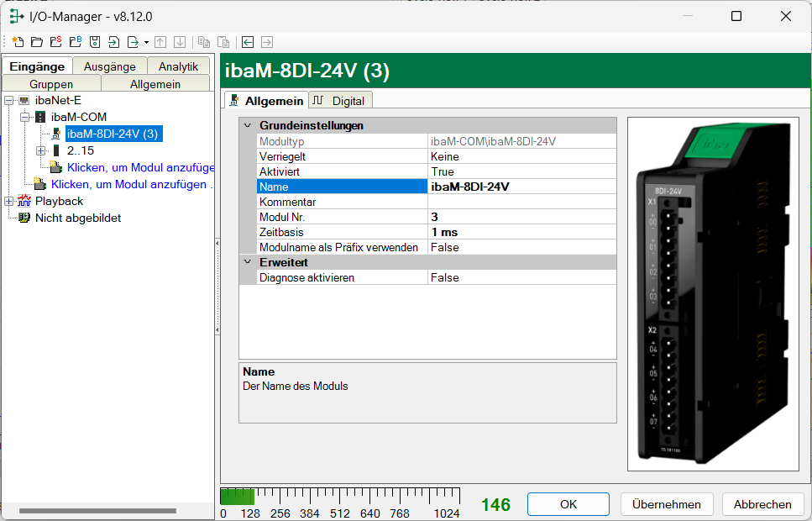The image size is (812, 521).
Task: Collapse the Grundeinstellungen section
Action: coord(248,125)
